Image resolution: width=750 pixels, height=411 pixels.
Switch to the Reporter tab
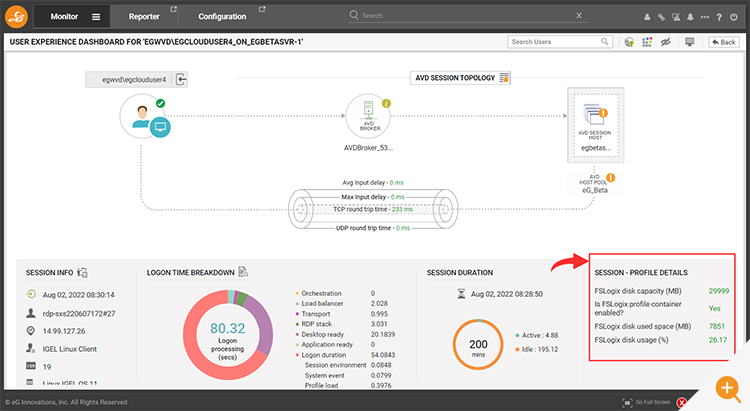click(144, 17)
